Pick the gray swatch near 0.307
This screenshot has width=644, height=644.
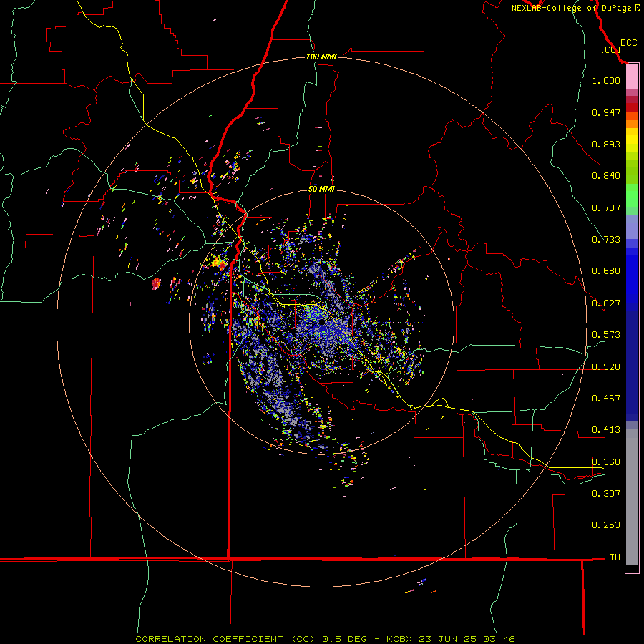(632, 497)
